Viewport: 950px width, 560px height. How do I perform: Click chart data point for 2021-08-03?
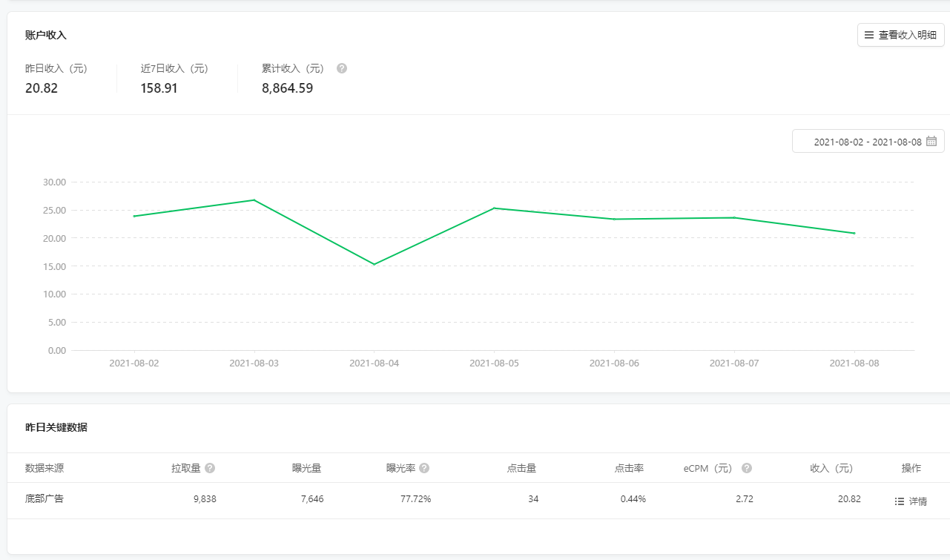(x=254, y=200)
